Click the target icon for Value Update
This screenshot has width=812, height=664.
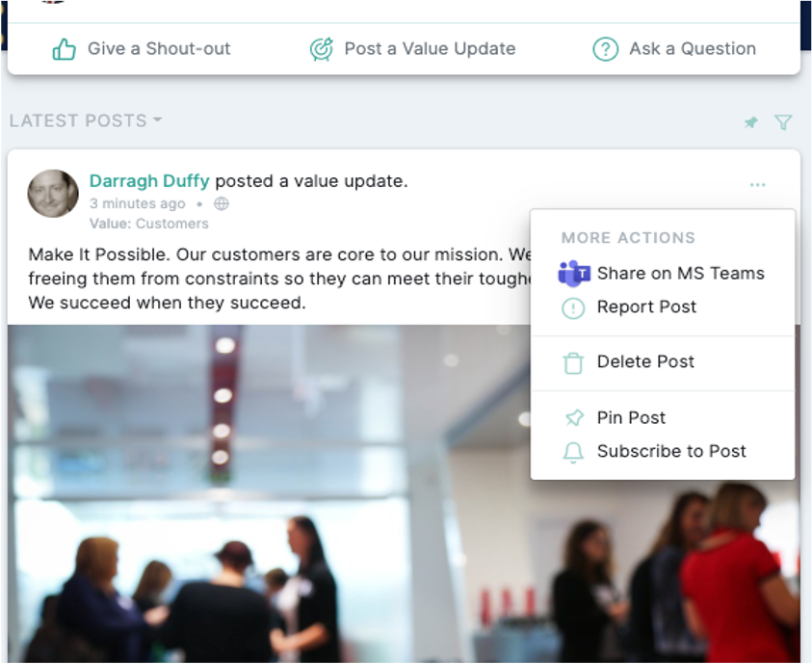[x=321, y=50]
